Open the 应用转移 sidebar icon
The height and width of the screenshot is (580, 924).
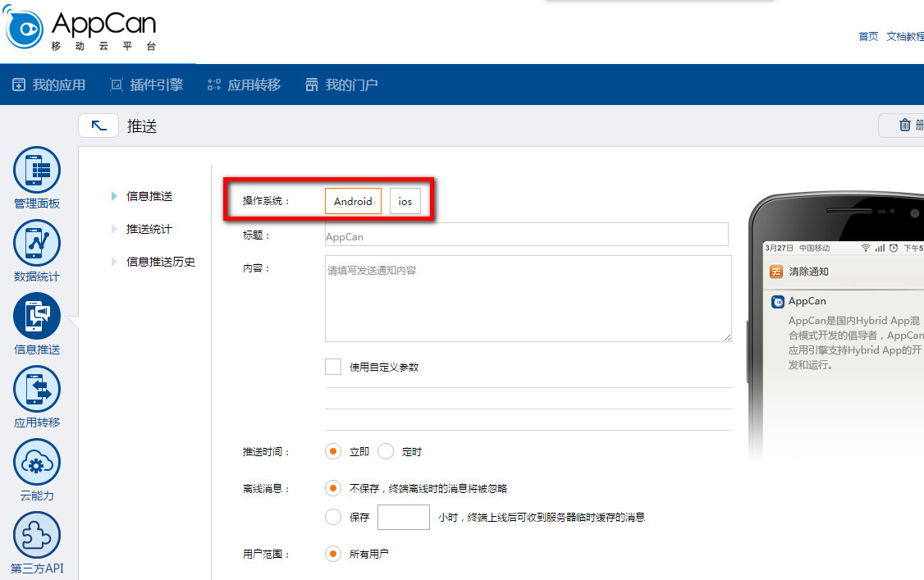[x=37, y=389]
